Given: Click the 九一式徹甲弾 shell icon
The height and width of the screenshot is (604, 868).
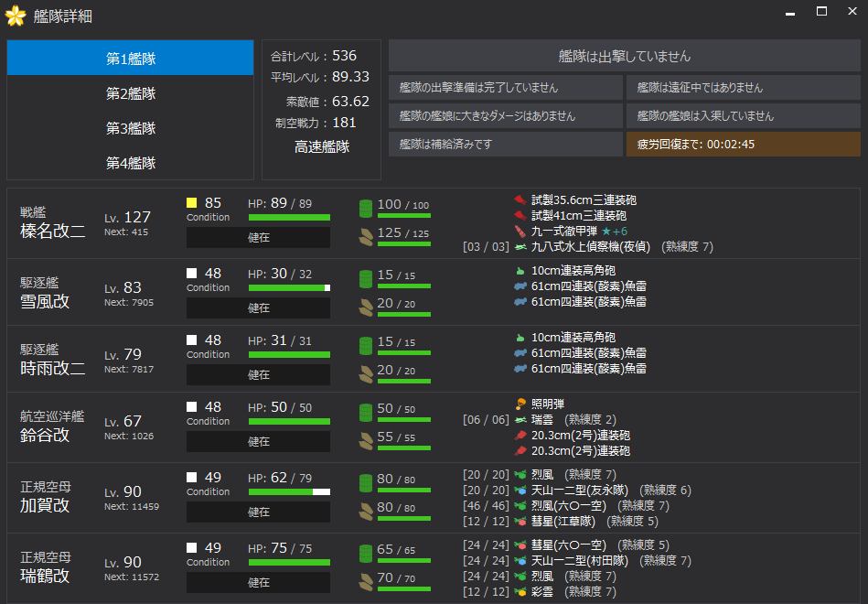Looking at the screenshot, I should coord(520,232).
